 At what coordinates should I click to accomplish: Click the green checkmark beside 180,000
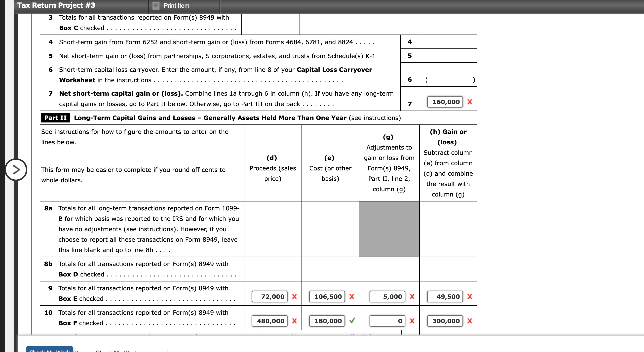(352, 321)
